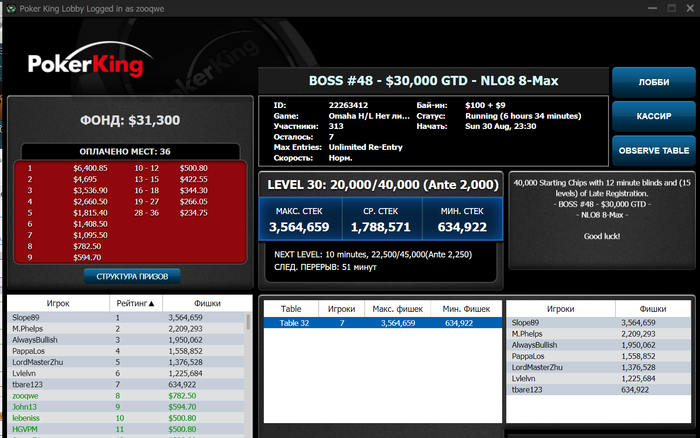Click PappaLos in Table 32 players panel
Viewport: 700px width, 438px height.
(x=599, y=356)
